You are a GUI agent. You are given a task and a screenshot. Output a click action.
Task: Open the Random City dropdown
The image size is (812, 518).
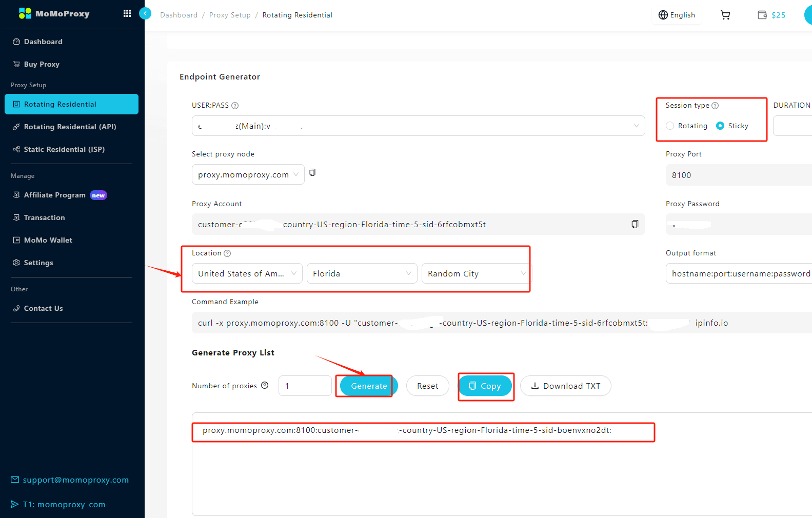[476, 273]
